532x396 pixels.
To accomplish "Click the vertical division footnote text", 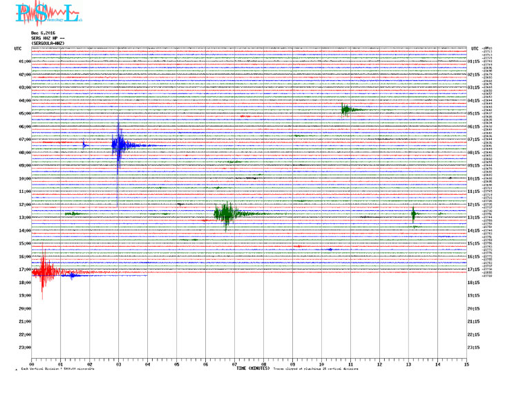I will point(57,369).
